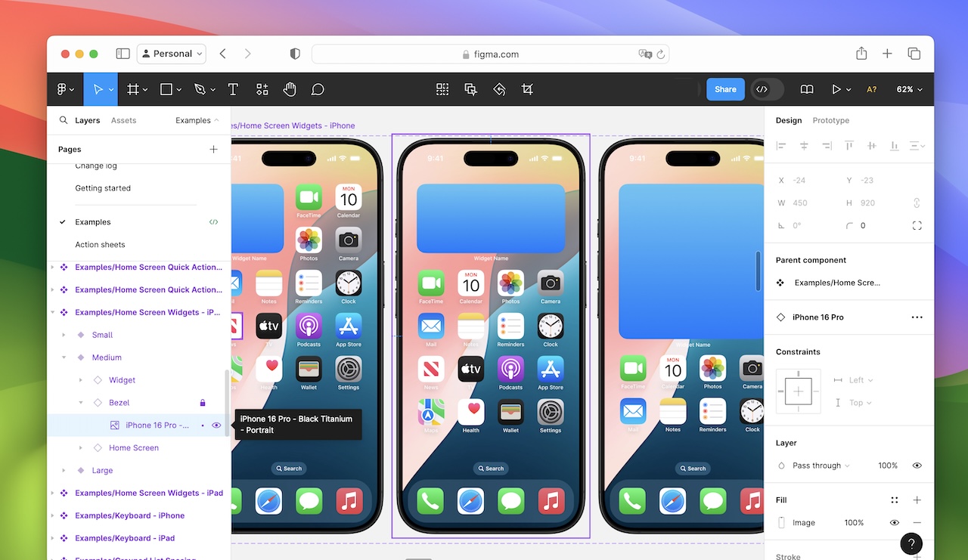Screen dimensions: 968x560
Task: Switch to the Assets tab
Action: 123,120
